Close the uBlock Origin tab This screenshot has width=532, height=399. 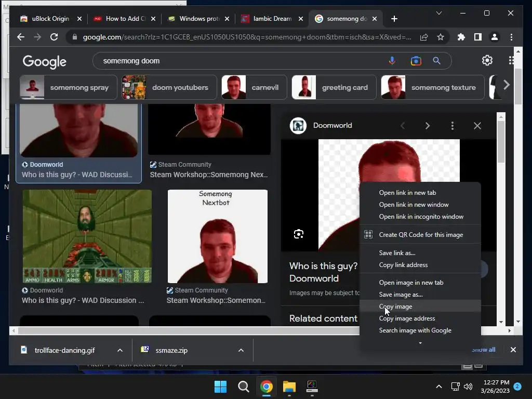(79, 19)
